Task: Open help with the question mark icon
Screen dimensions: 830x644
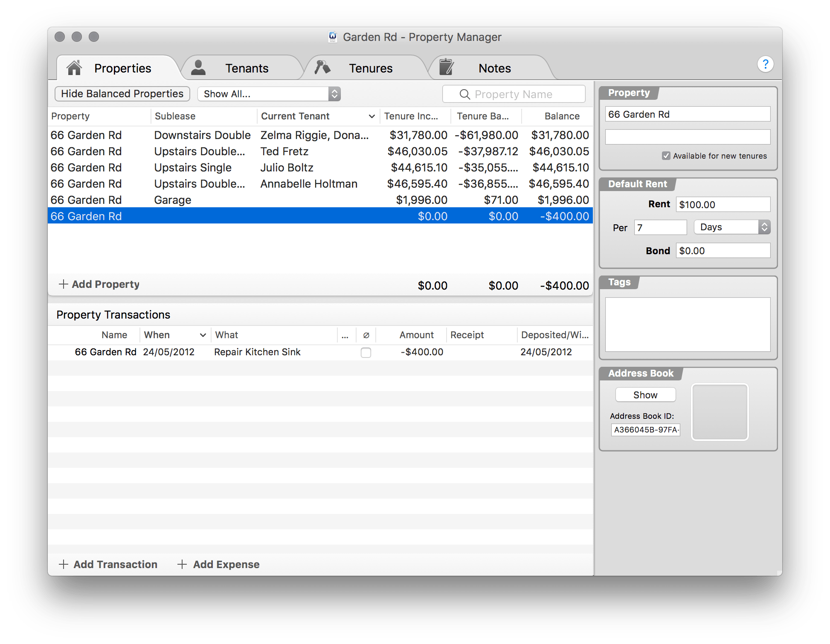Action: [765, 64]
